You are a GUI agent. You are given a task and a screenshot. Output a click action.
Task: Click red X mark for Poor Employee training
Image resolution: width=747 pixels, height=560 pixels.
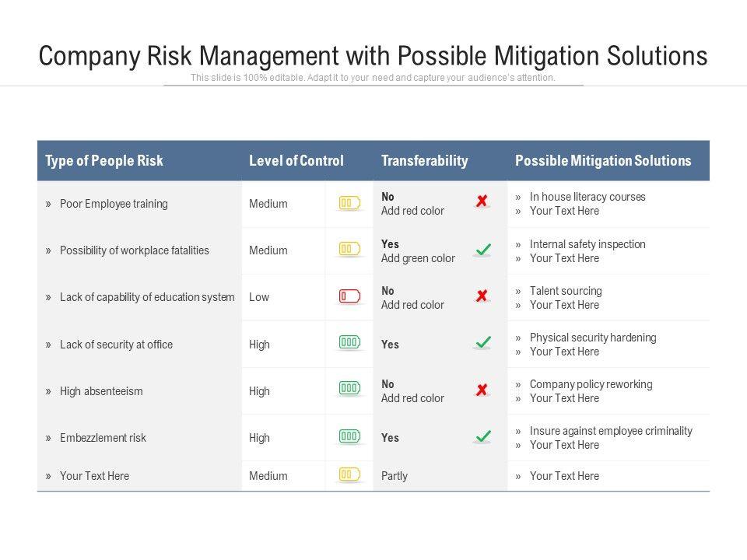click(x=482, y=201)
